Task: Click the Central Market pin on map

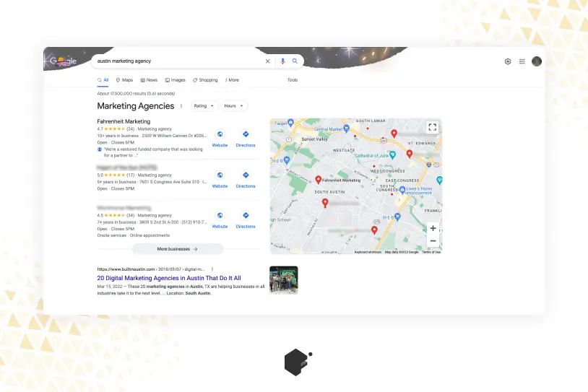Action: (347, 129)
